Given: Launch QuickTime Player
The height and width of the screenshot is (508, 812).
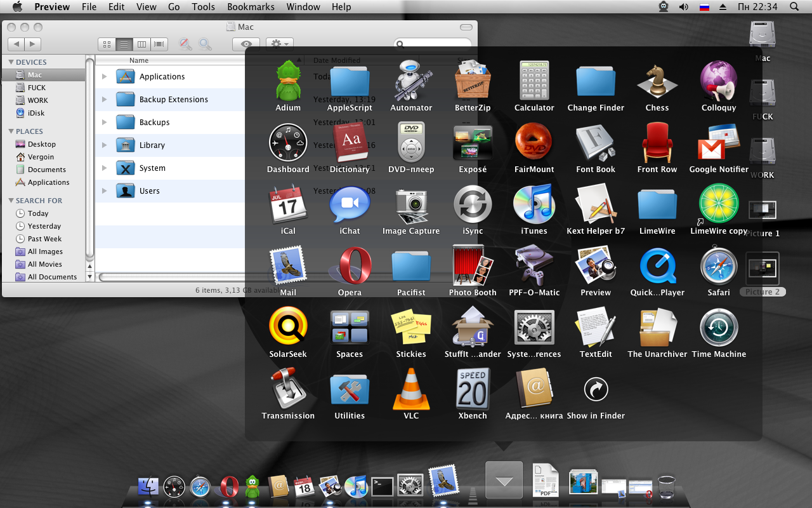Looking at the screenshot, I should 657,266.
